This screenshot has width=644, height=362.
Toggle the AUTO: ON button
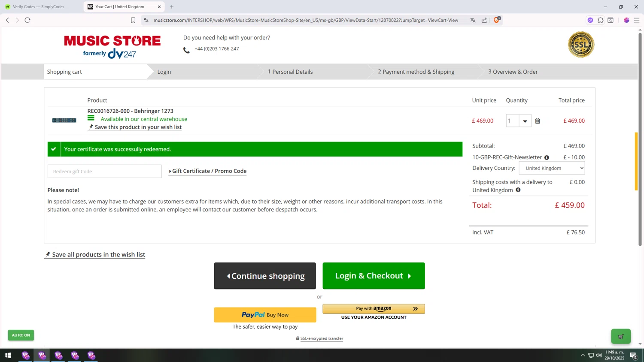21,335
